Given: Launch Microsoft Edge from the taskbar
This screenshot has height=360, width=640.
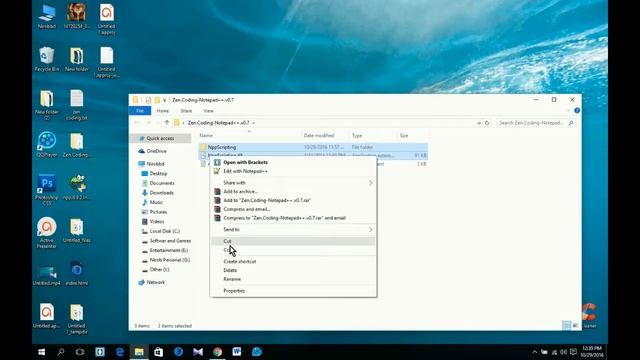Looking at the screenshot, I should pos(120,352).
